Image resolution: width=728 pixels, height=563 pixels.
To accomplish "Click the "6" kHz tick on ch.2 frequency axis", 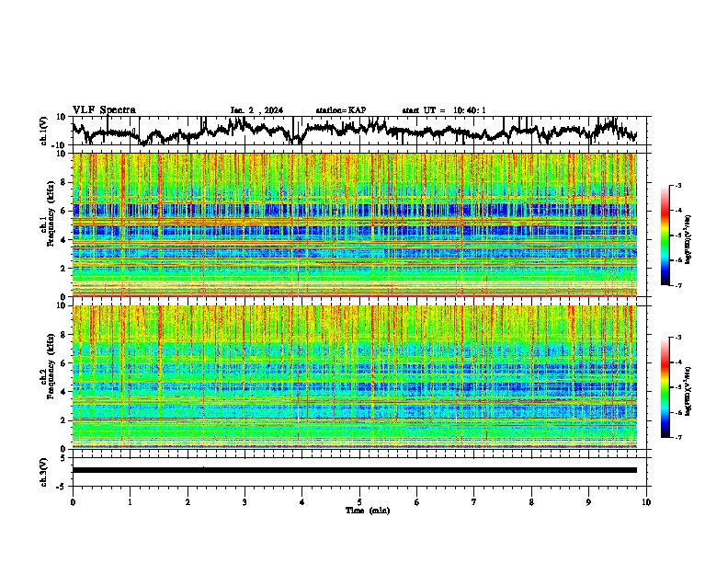I will [64, 363].
